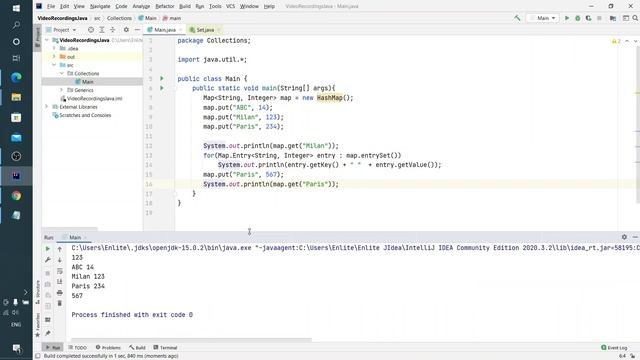Close the Main.java editor tab

pyautogui.click(x=180, y=30)
